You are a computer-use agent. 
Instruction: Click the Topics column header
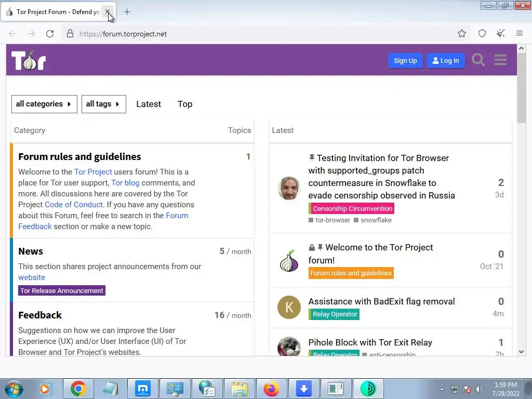[x=240, y=130]
